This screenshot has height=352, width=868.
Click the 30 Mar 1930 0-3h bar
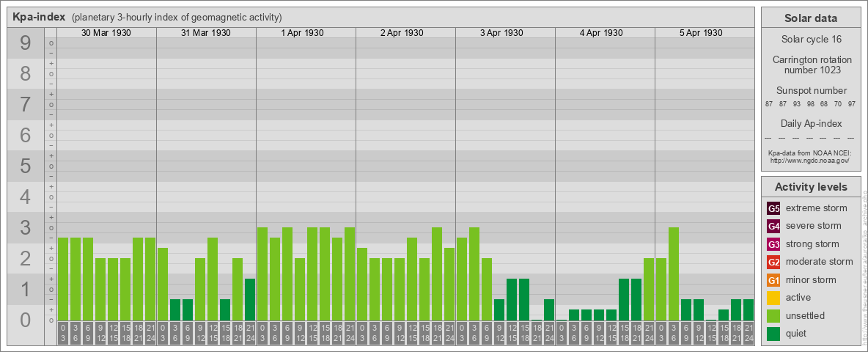point(63,279)
